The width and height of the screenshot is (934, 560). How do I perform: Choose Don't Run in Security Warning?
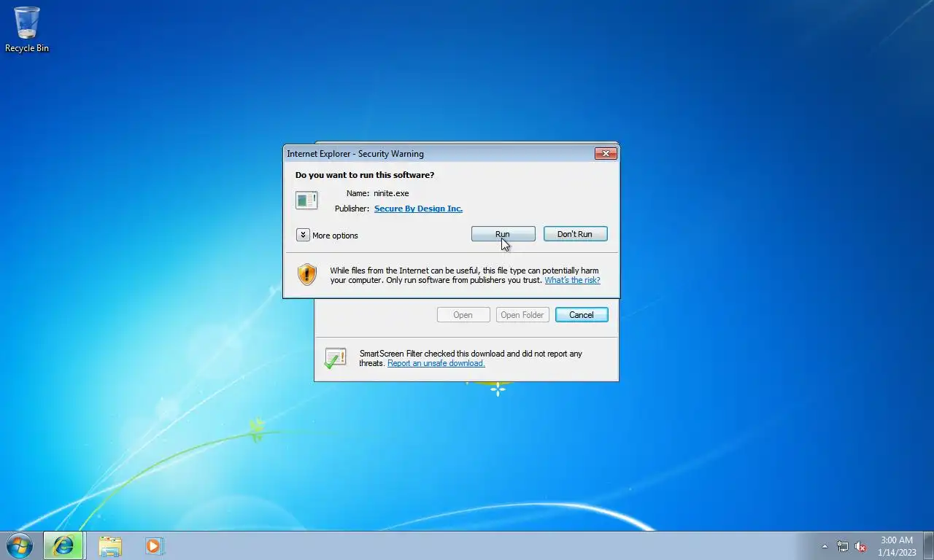pos(575,234)
